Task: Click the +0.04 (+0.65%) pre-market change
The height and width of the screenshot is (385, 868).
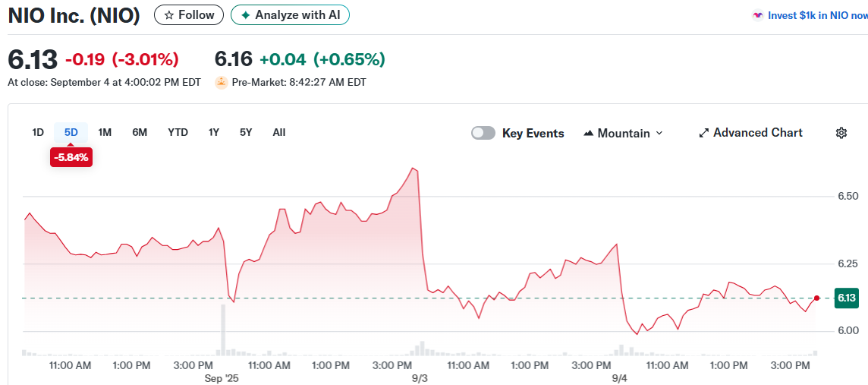Action: [x=322, y=58]
